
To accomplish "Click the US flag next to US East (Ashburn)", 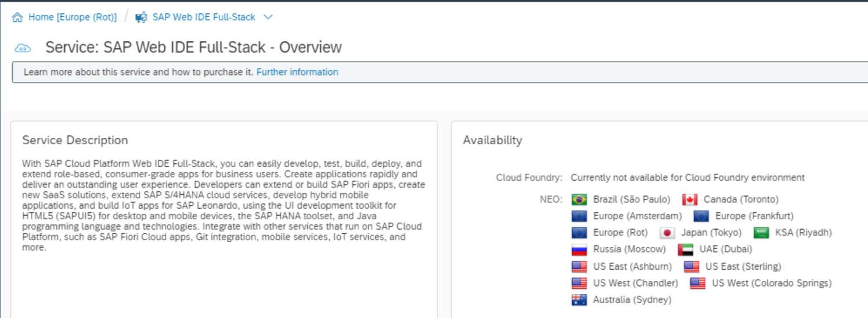I will click(x=579, y=267).
